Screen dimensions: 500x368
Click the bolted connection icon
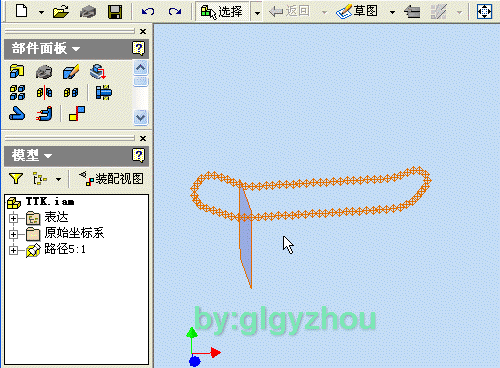click(x=104, y=92)
